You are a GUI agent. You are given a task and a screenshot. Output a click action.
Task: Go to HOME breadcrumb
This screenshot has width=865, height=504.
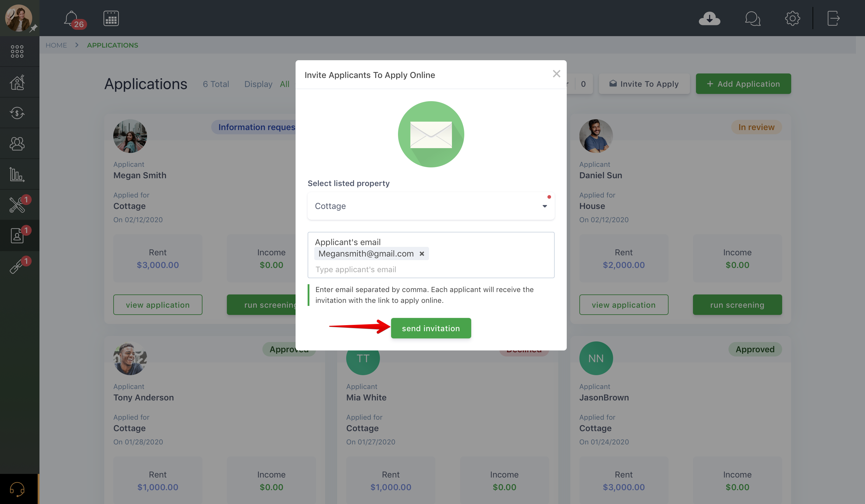pos(56,45)
